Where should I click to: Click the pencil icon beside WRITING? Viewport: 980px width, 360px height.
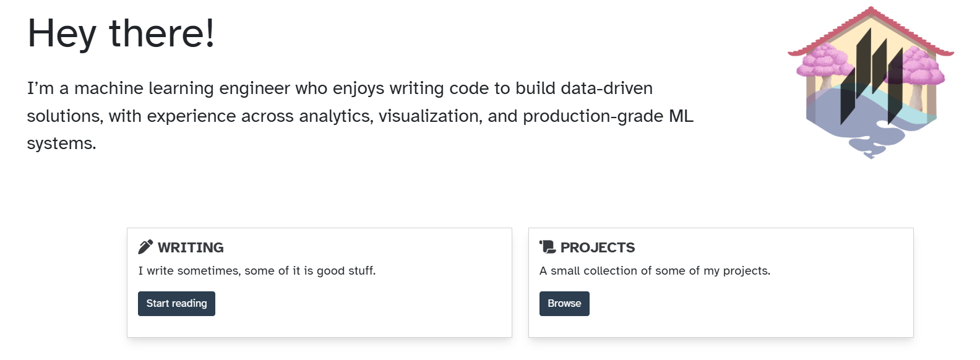coord(145,247)
